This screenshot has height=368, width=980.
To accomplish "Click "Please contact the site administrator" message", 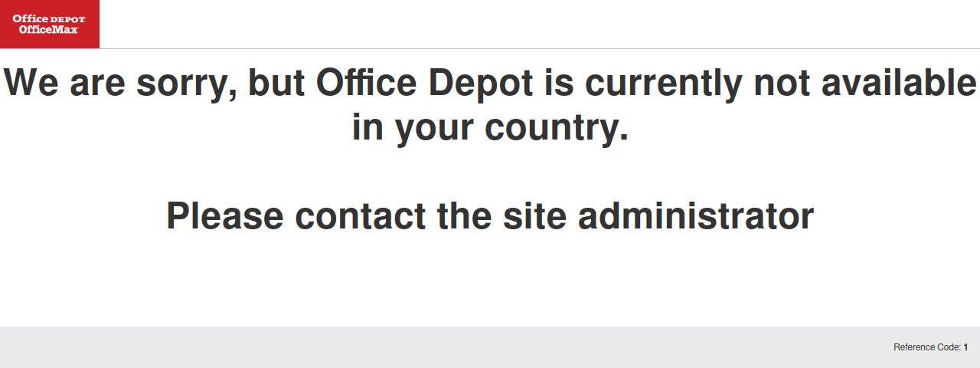I will pyautogui.click(x=490, y=216).
